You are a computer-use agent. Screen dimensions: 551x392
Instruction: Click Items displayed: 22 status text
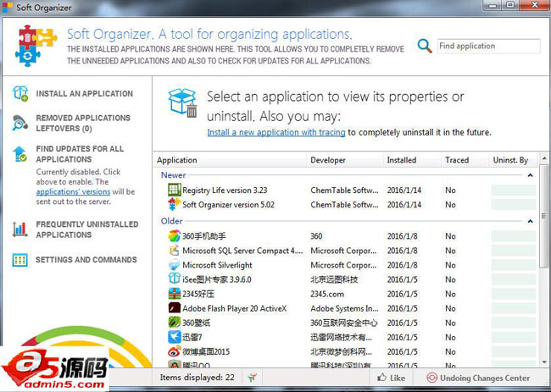pyautogui.click(x=198, y=378)
